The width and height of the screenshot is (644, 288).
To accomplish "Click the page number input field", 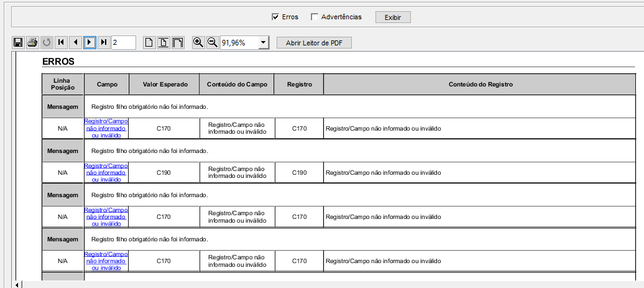I will click(123, 42).
